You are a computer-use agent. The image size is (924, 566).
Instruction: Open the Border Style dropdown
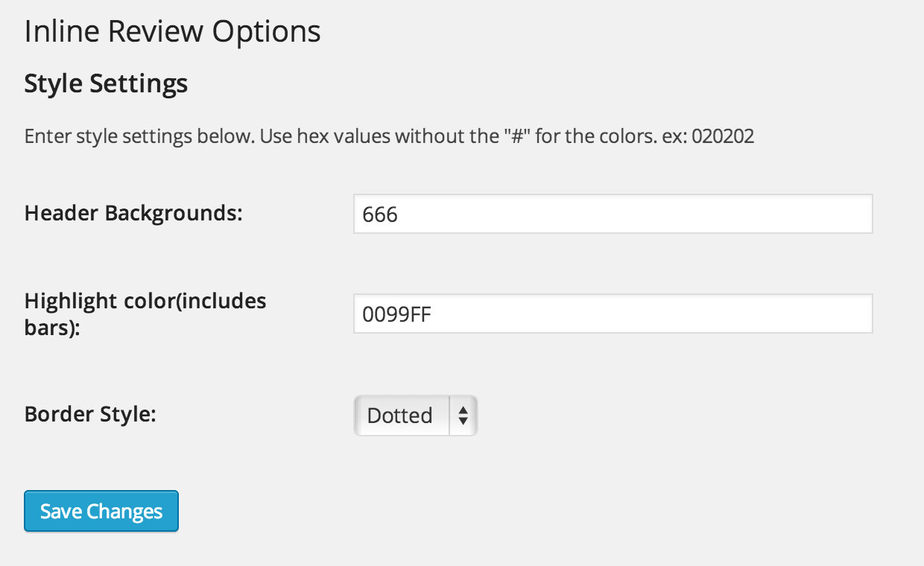415,415
